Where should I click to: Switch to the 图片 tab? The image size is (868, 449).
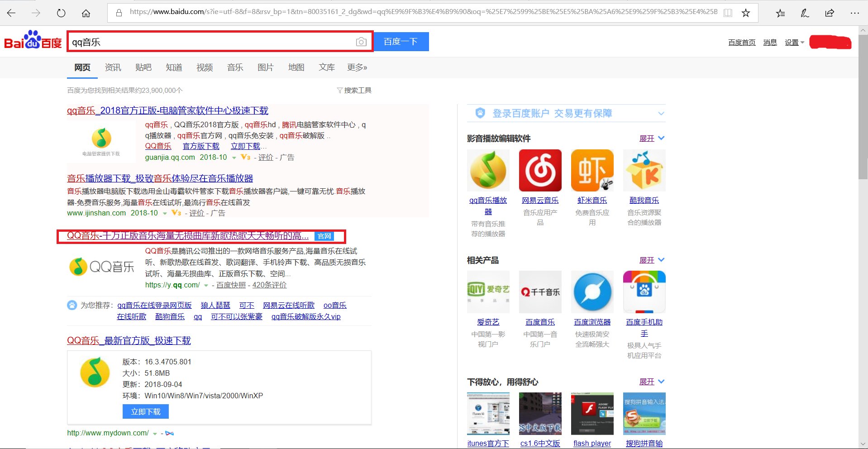click(x=265, y=67)
